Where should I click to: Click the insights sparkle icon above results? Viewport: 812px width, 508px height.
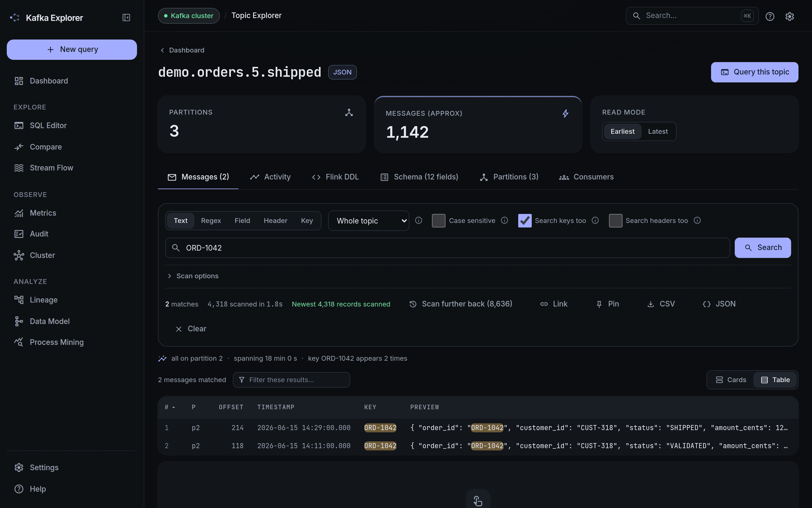tap(162, 358)
